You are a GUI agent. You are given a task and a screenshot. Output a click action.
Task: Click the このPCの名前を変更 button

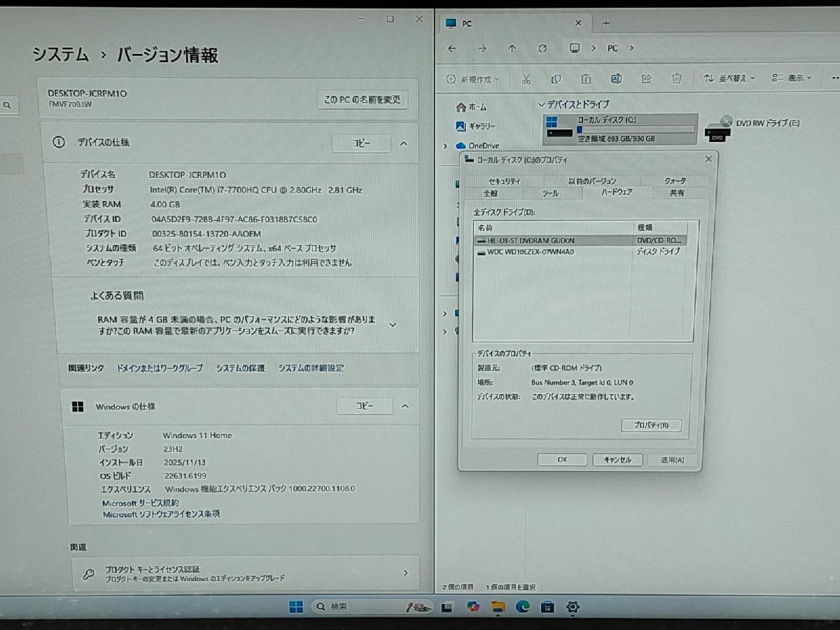tap(361, 99)
